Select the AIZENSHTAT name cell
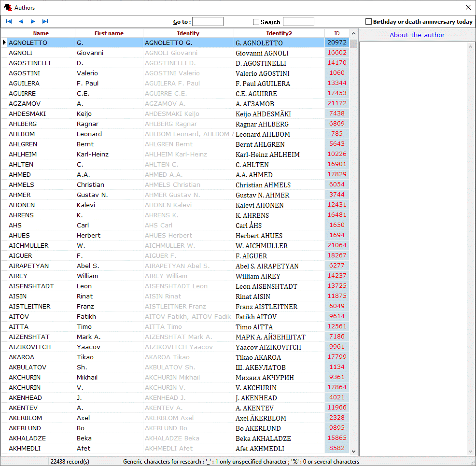Viewport: 476px width, 466px height. 41,337
